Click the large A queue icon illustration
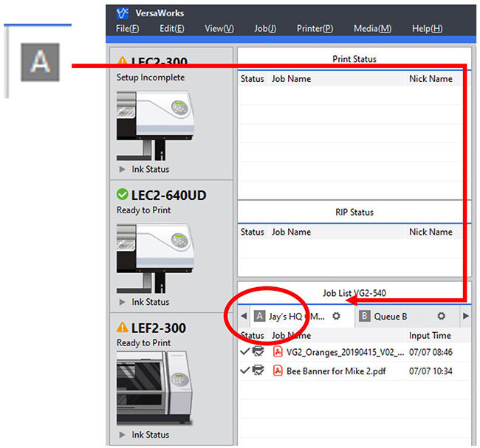Screen dimensions: 480x448 [40, 62]
